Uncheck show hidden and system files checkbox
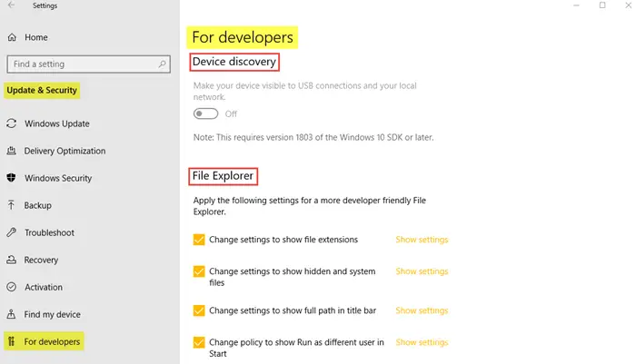This screenshot has height=364, width=636. coord(199,271)
